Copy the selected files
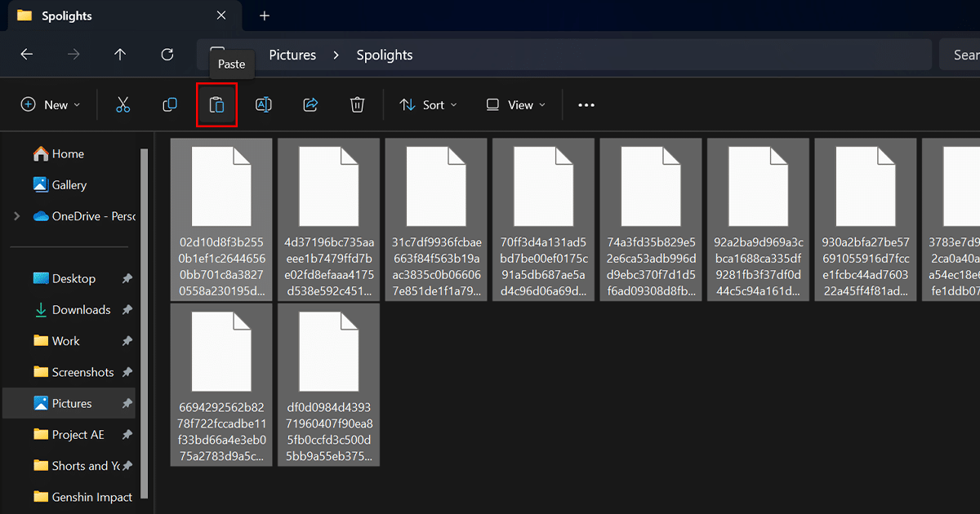 [x=169, y=104]
